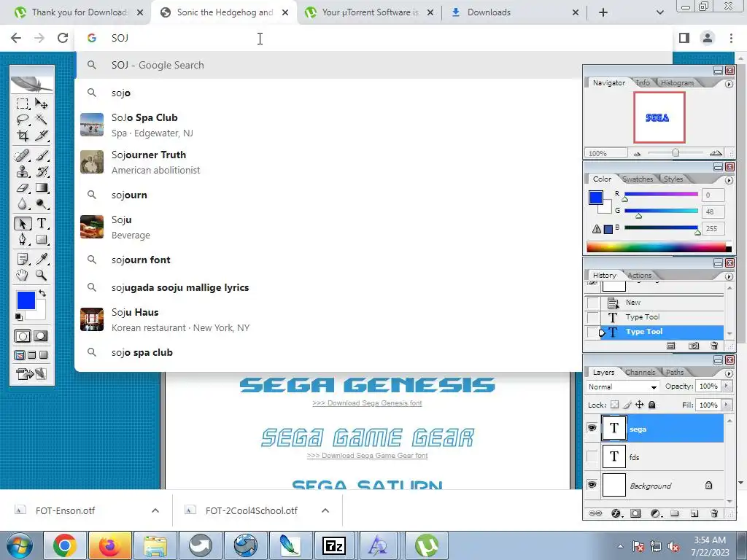Select the Brush tool
Screen dimensions: 747x560
pos(42,156)
